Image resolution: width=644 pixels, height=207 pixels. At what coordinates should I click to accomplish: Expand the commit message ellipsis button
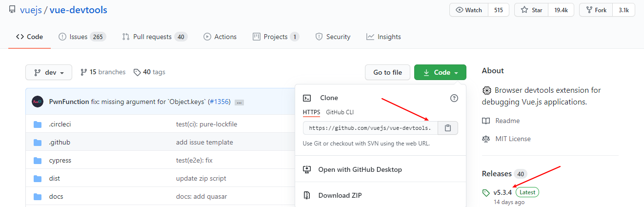coord(239,102)
